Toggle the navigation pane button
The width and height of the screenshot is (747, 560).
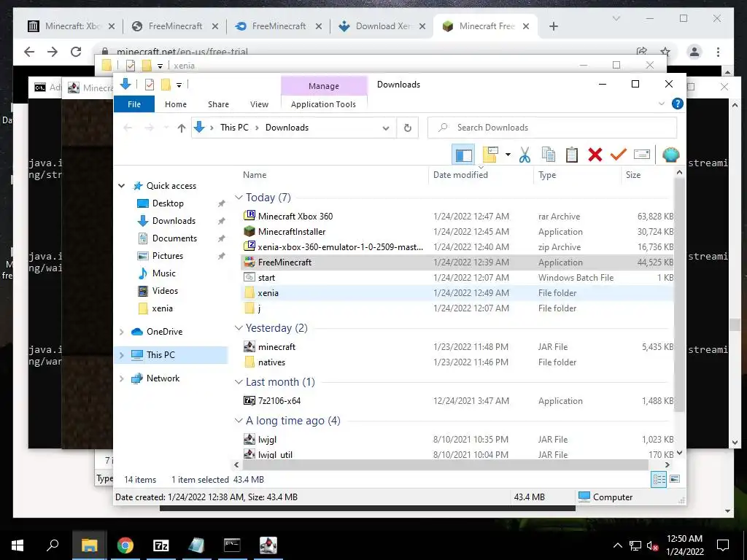463,155
